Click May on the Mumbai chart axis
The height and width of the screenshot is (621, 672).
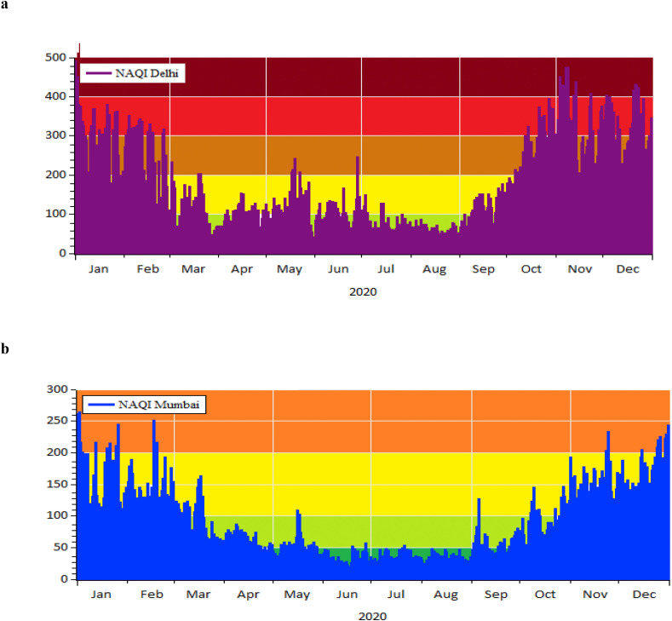pos(297,595)
